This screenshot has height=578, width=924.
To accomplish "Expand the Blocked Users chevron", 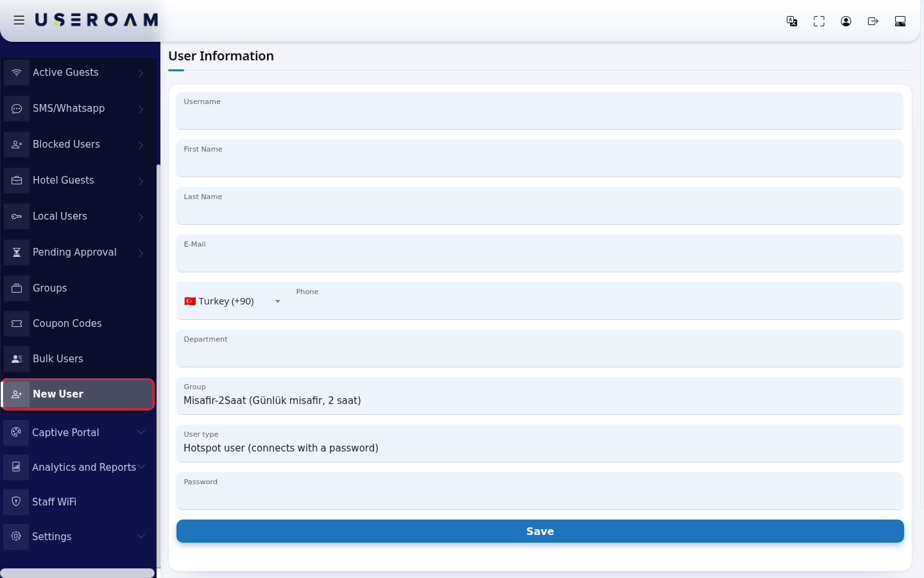I will tap(141, 145).
